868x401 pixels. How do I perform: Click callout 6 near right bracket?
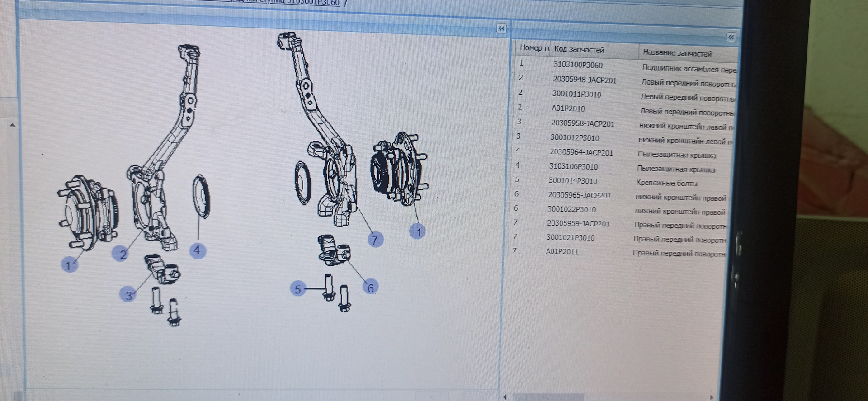click(370, 287)
